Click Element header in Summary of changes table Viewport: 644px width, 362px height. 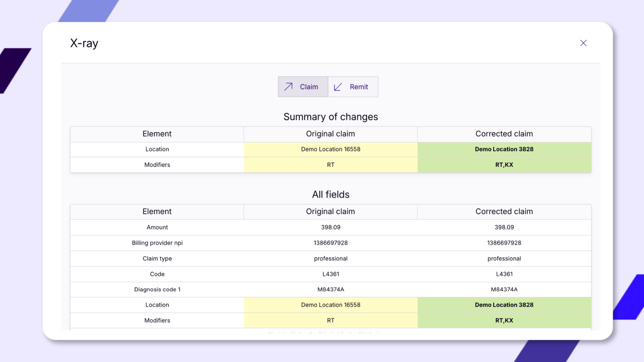pyautogui.click(x=157, y=134)
